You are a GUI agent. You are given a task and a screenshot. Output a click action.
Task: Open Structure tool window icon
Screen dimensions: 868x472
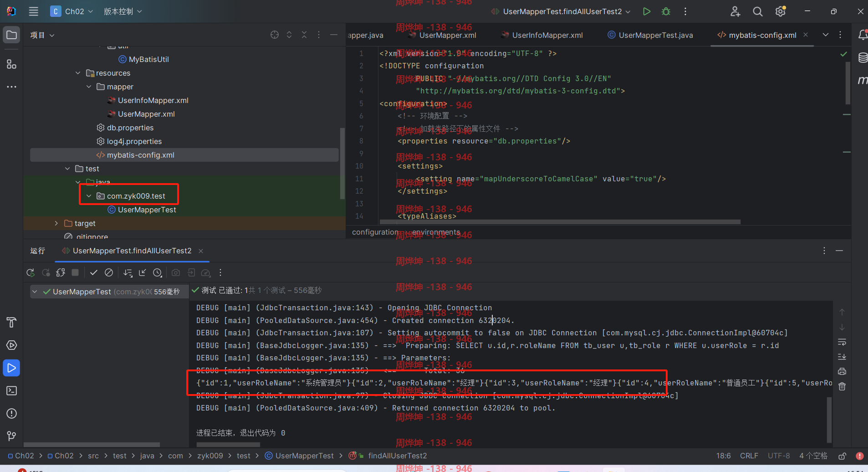tap(12, 64)
